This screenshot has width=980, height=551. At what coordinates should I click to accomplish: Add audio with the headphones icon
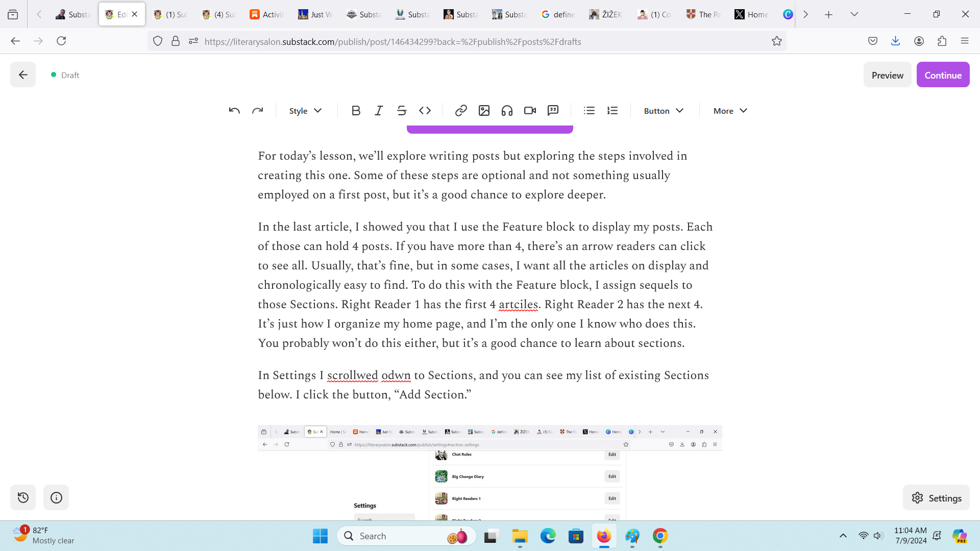coord(507,111)
